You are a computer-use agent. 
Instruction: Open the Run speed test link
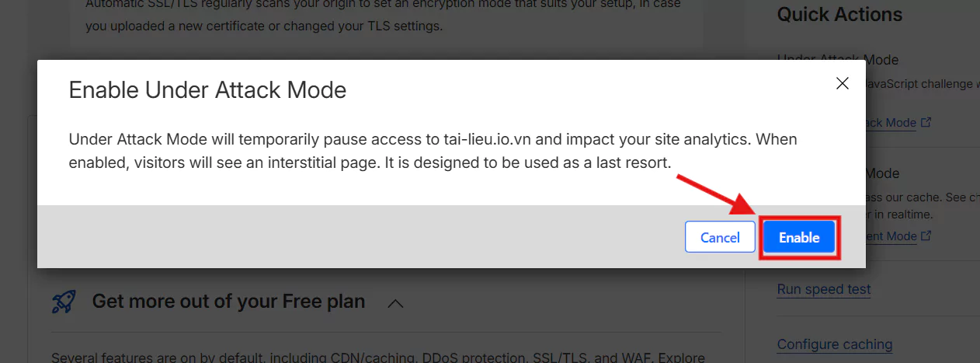pos(823,289)
